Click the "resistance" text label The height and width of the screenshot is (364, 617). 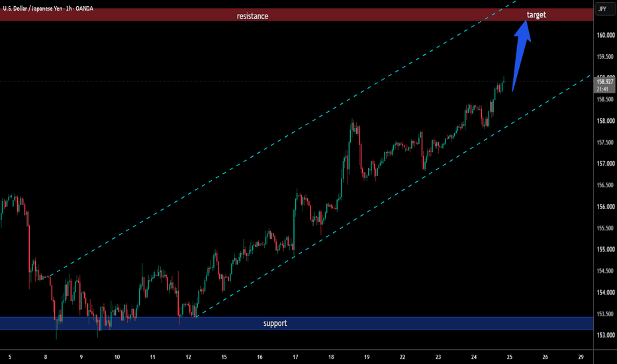click(252, 16)
